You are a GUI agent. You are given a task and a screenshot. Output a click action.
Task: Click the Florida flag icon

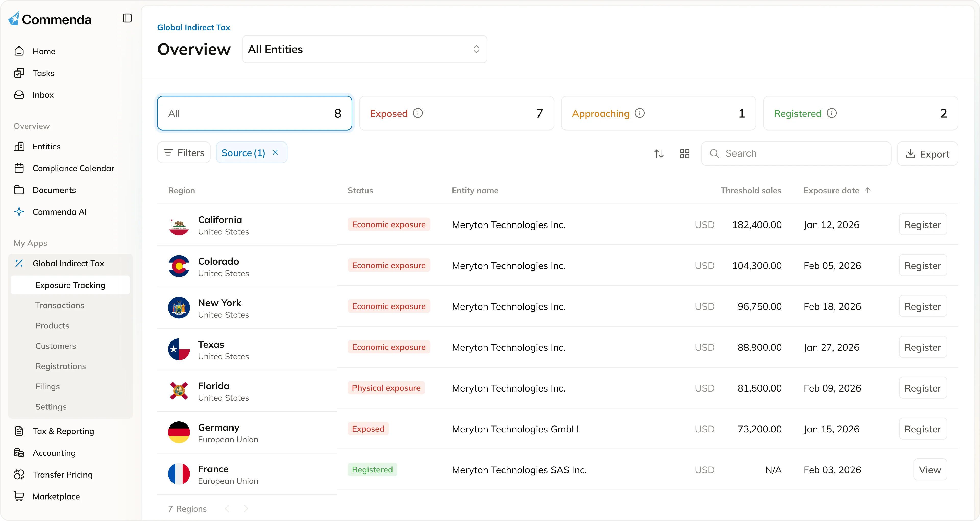click(x=179, y=390)
